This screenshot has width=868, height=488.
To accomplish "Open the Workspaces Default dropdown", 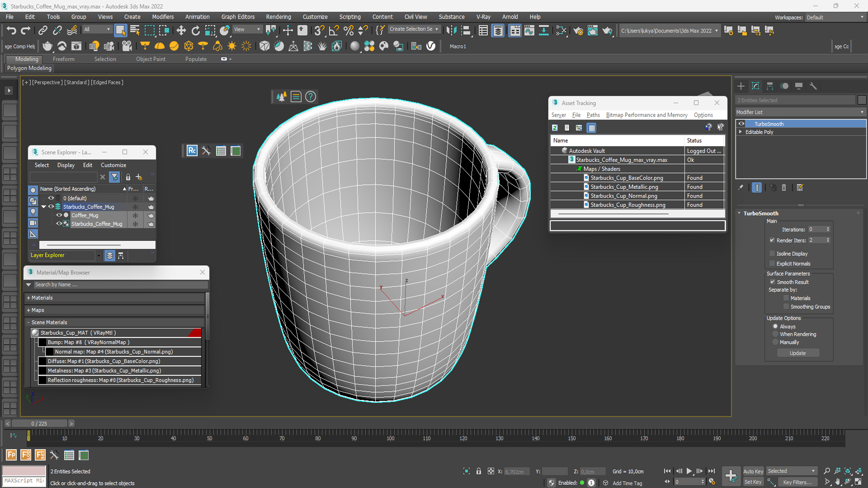I will tap(835, 18).
